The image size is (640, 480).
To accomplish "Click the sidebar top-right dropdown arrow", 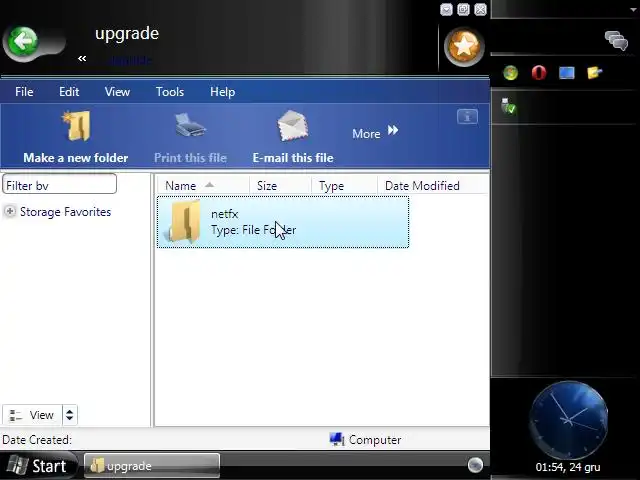I will coord(634,9).
